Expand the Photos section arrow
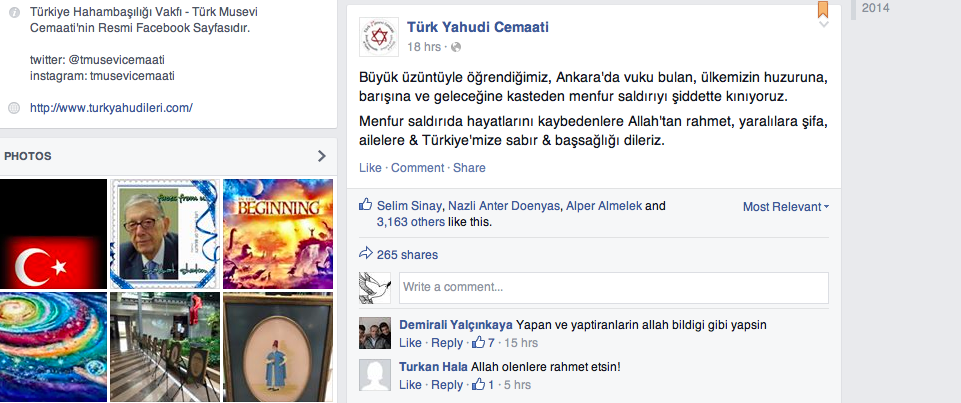This screenshot has width=961, height=403. pos(322,156)
